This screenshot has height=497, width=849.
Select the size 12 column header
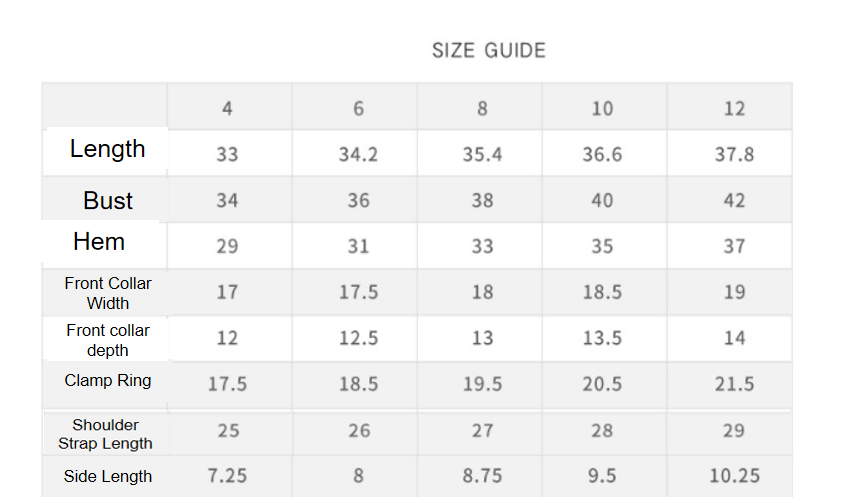pyautogui.click(x=734, y=108)
